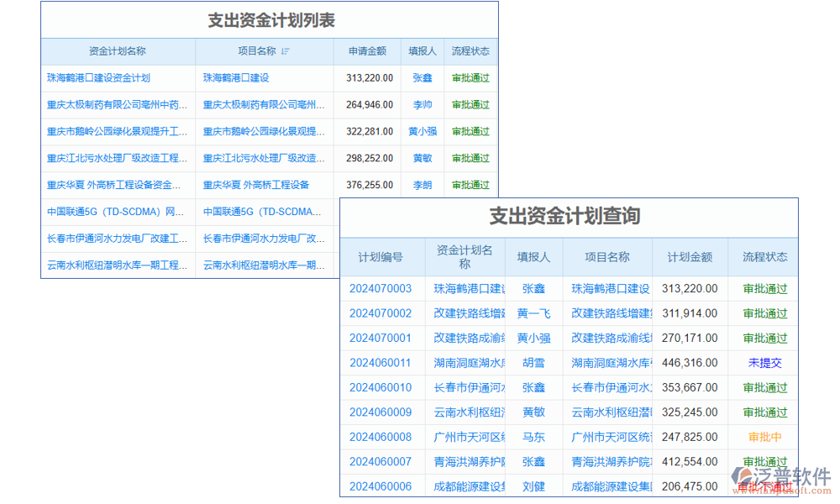Click the 流程状态 column header
Screen dimensions: 840x504
pyautogui.click(x=766, y=257)
